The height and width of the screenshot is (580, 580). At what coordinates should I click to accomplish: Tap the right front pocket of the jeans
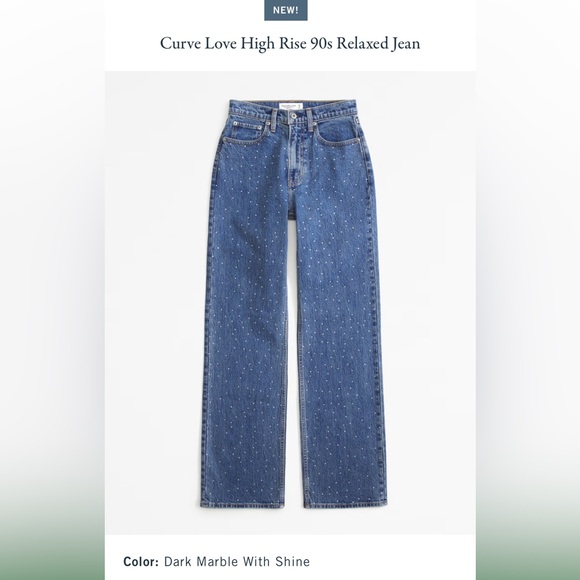pos(337,133)
